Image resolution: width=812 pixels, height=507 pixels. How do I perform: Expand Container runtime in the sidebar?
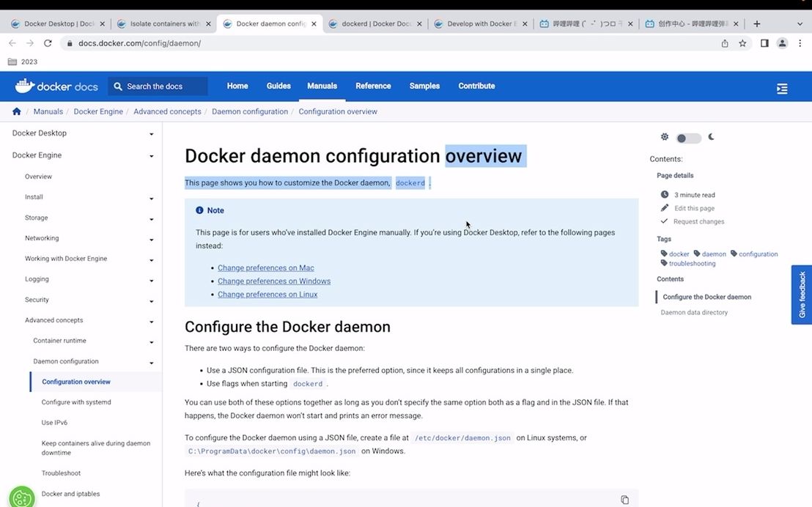click(151, 341)
